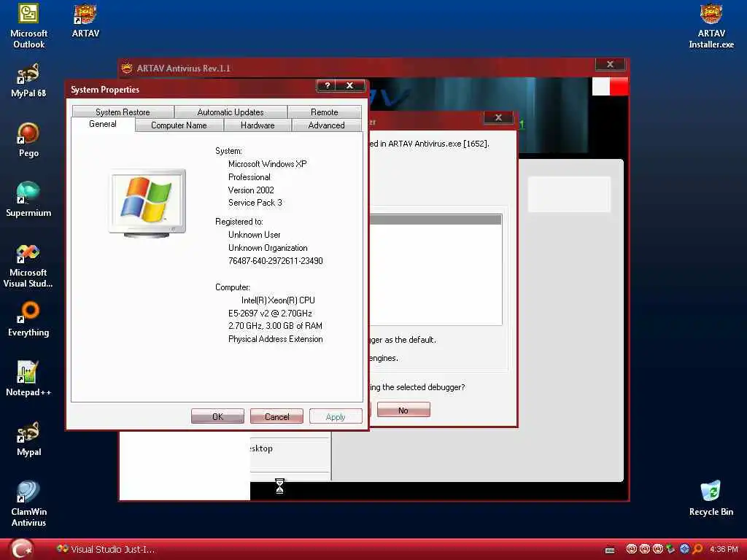Click the Apply button in System Properties
The image size is (747, 560).
(336, 416)
